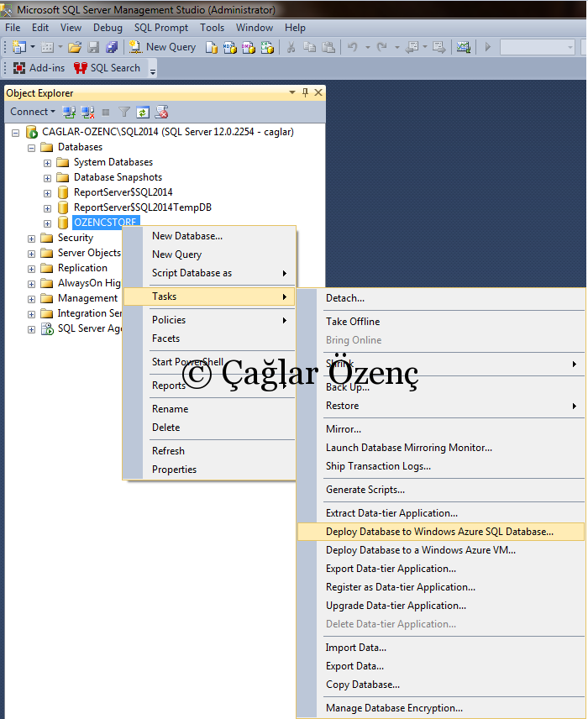Screen dimensions: 588x719
Task: Click the New Project toolbar icon
Action: coord(19,47)
